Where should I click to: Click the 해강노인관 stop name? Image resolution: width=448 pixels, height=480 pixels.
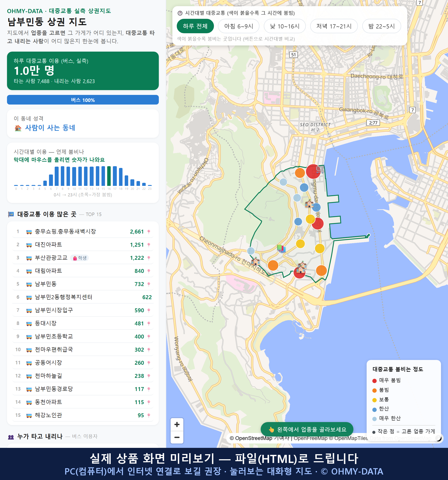click(49, 415)
